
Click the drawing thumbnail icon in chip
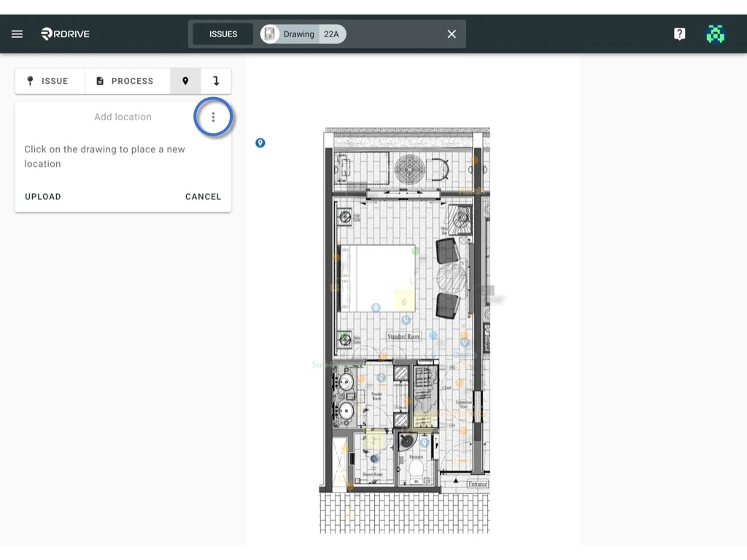(x=270, y=34)
